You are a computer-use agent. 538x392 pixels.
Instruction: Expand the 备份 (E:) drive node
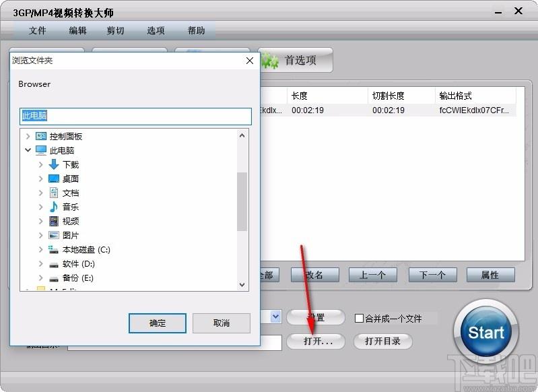click(40, 277)
